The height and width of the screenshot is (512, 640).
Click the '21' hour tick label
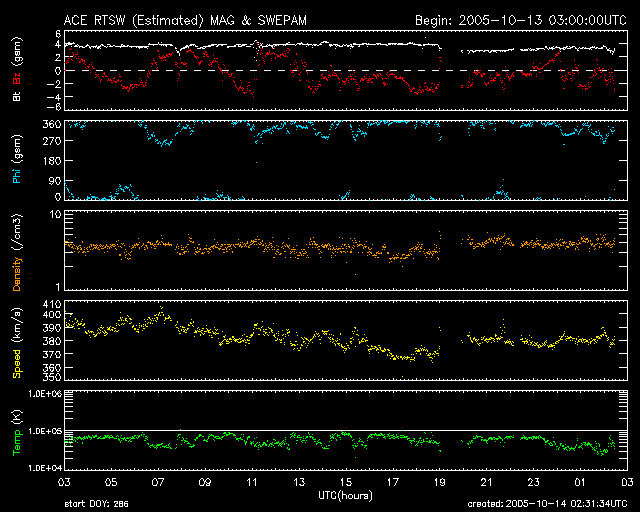(x=487, y=483)
